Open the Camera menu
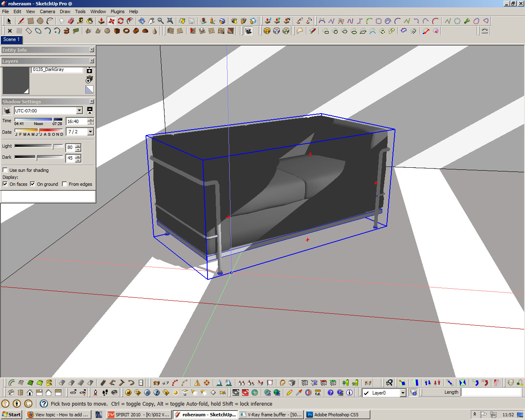Viewport: 525px width, 420px height. 47,11
